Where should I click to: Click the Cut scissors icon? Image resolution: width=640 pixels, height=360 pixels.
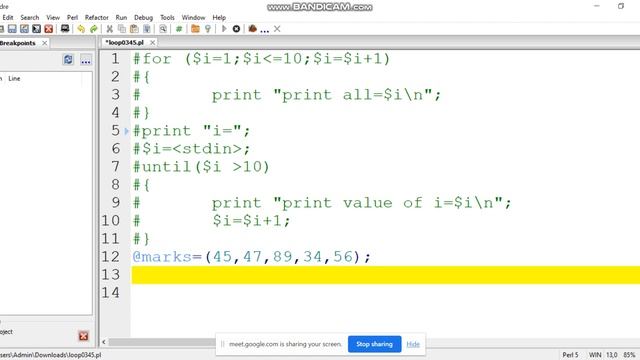pyautogui.click(x=109, y=29)
